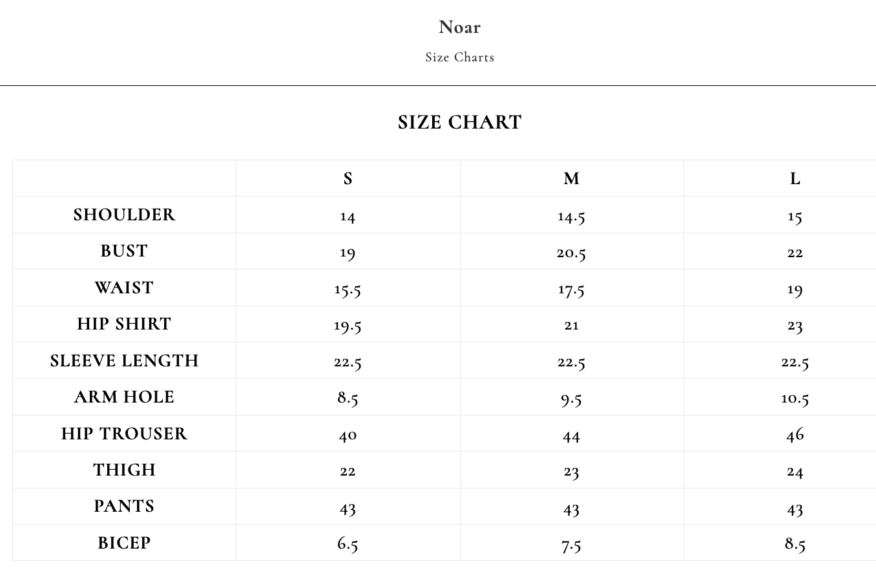The height and width of the screenshot is (588, 876).
Task: Select the M column header
Action: click(x=571, y=178)
